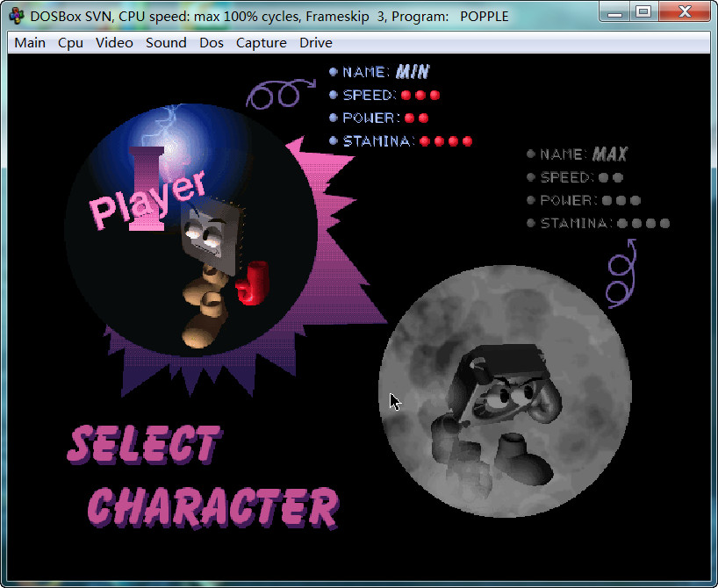Screen dimensions: 718x588
Task: Close the DOSBox window
Action: (x=685, y=11)
